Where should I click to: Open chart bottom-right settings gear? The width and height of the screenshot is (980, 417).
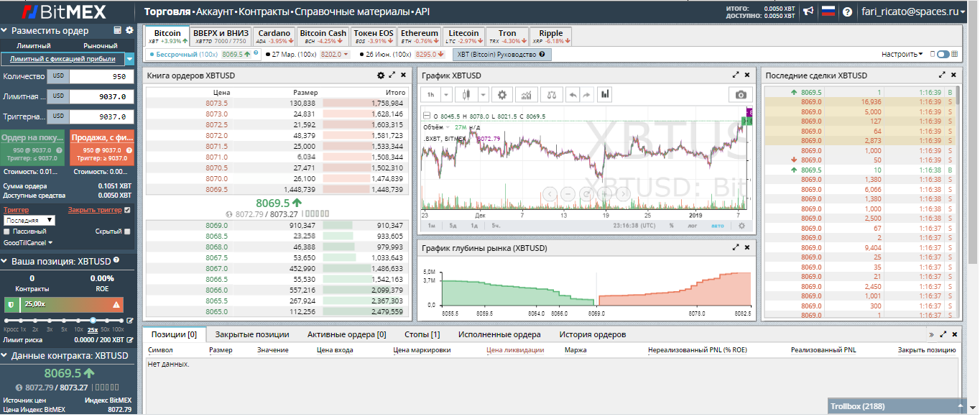pyautogui.click(x=742, y=226)
